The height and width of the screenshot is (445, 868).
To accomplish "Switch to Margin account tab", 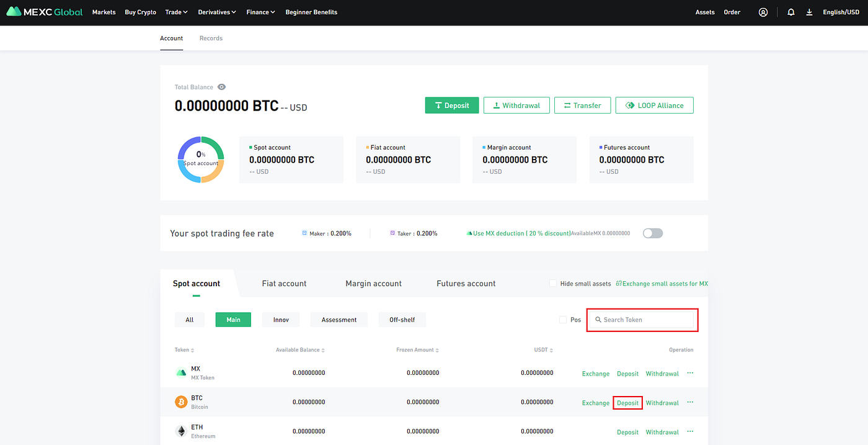I will pyautogui.click(x=374, y=284).
